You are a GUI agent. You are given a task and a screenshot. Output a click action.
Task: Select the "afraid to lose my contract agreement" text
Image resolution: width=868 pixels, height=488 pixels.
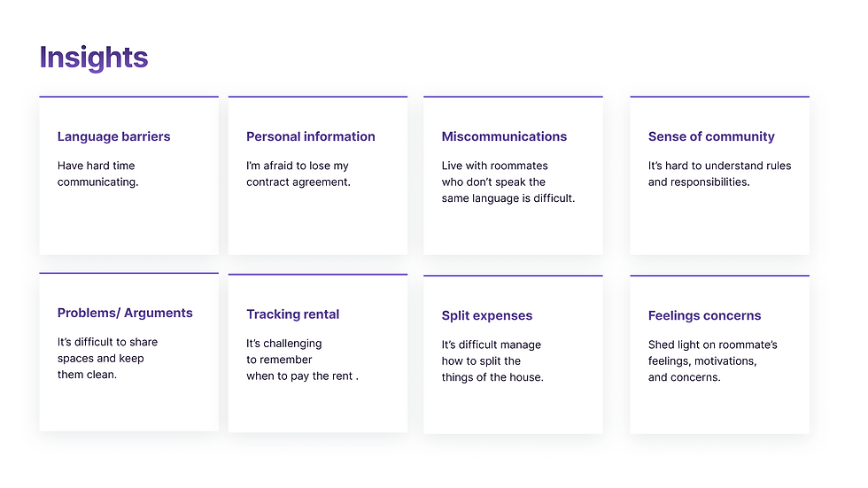pos(298,174)
